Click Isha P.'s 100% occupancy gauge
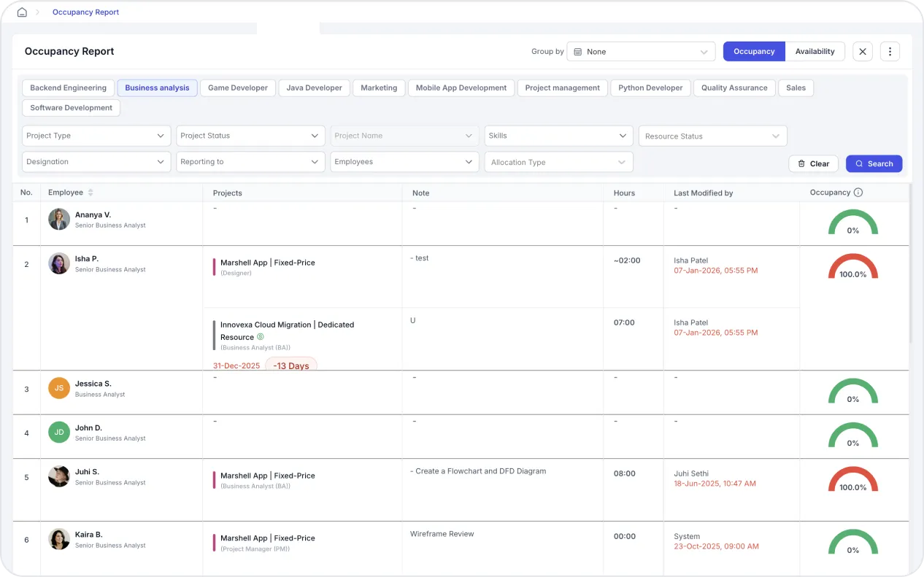924x577 pixels. tap(852, 267)
